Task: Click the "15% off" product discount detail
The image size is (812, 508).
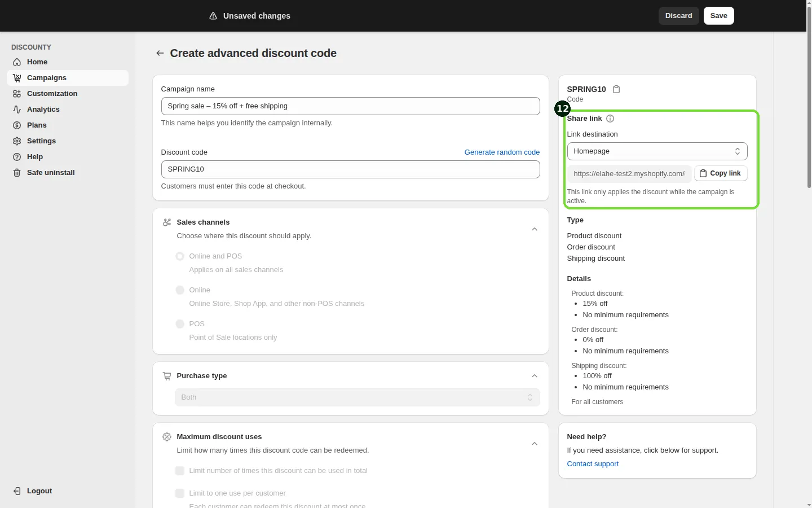Action: [595, 304]
